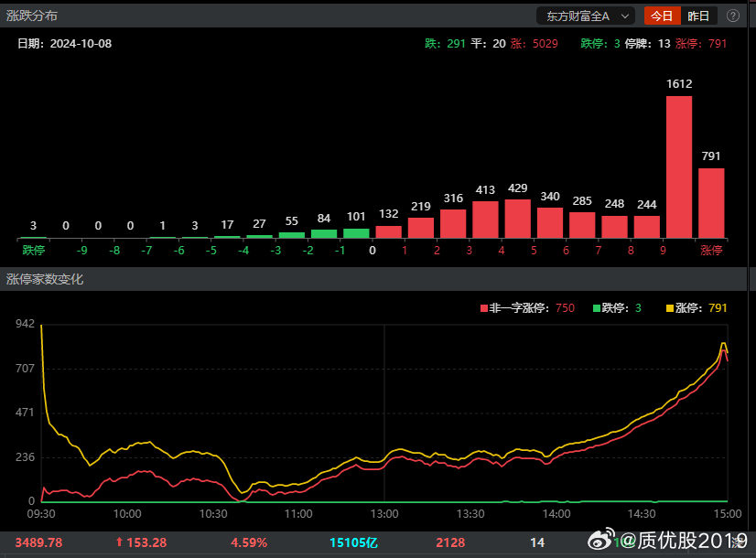Click the 15105亿 turnover value

353,542
